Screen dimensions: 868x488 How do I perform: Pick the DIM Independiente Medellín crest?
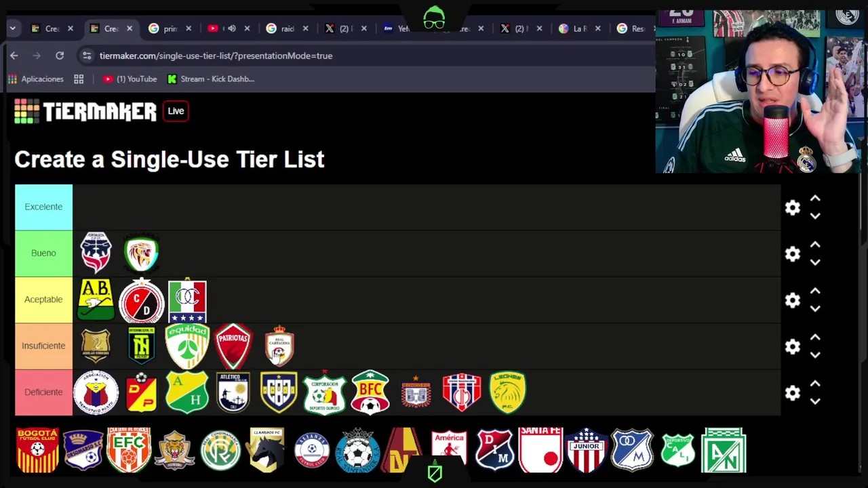click(x=494, y=450)
